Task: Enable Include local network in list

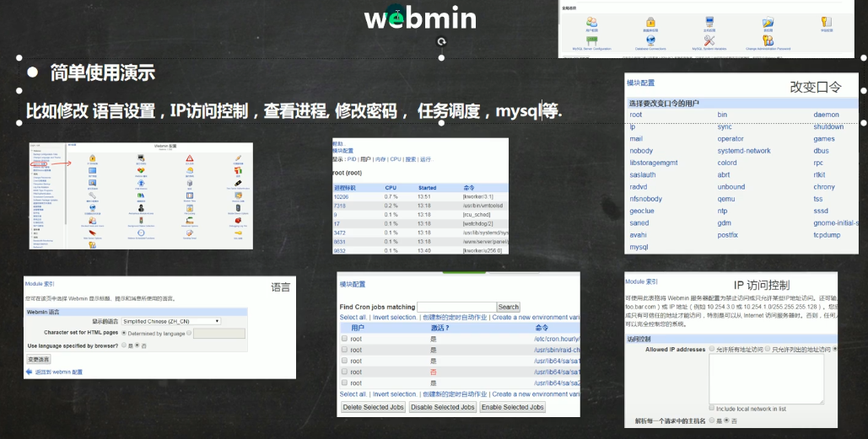Action: click(x=711, y=408)
